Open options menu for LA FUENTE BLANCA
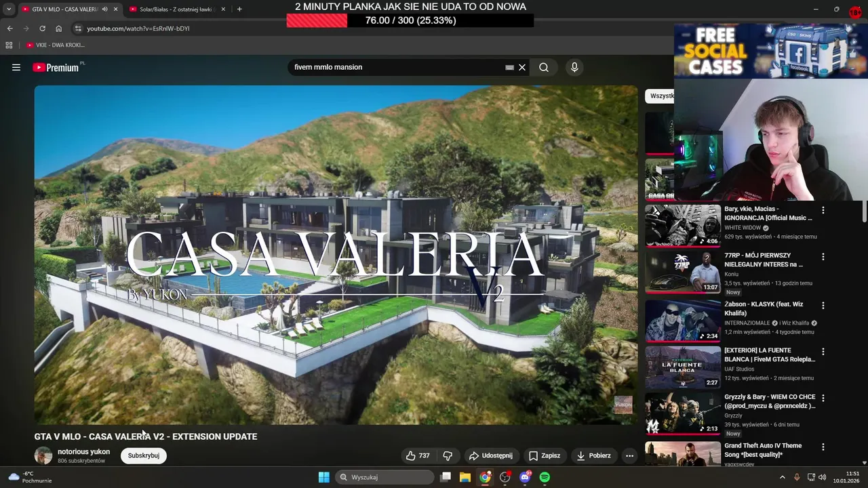Image resolution: width=868 pixels, height=488 pixels. tap(823, 352)
